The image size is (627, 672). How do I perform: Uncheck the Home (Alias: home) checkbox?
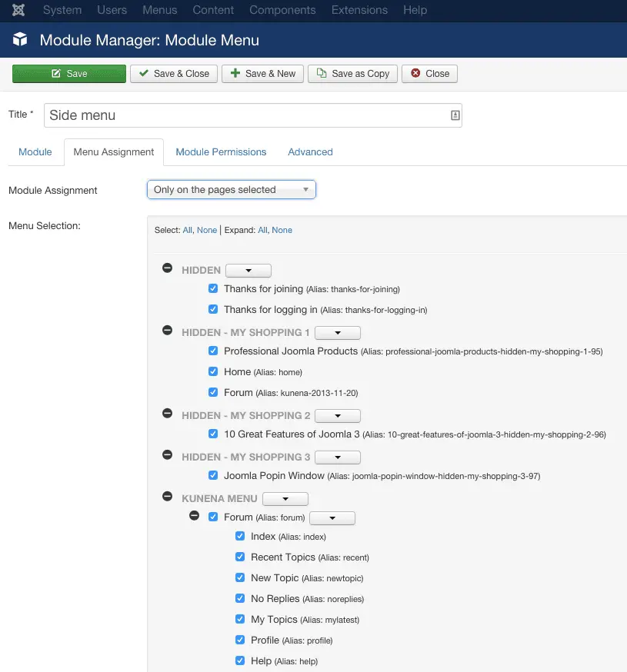pyautogui.click(x=213, y=371)
